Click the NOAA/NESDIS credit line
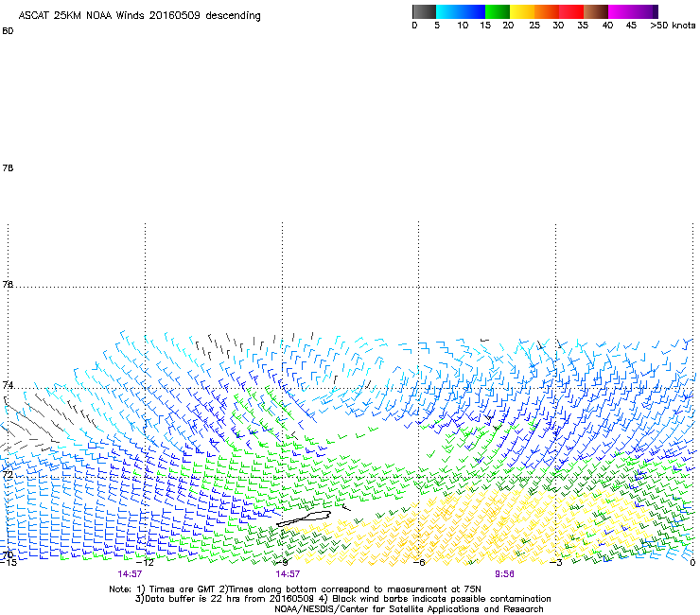The width and height of the screenshot is (700, 615). 409,609
